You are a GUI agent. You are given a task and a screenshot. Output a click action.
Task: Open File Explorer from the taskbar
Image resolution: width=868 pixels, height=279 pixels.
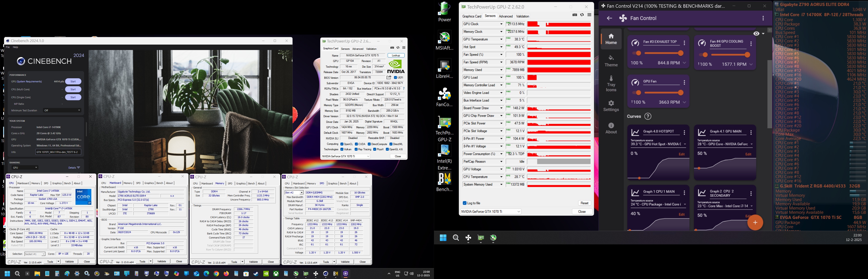point(37,274)
